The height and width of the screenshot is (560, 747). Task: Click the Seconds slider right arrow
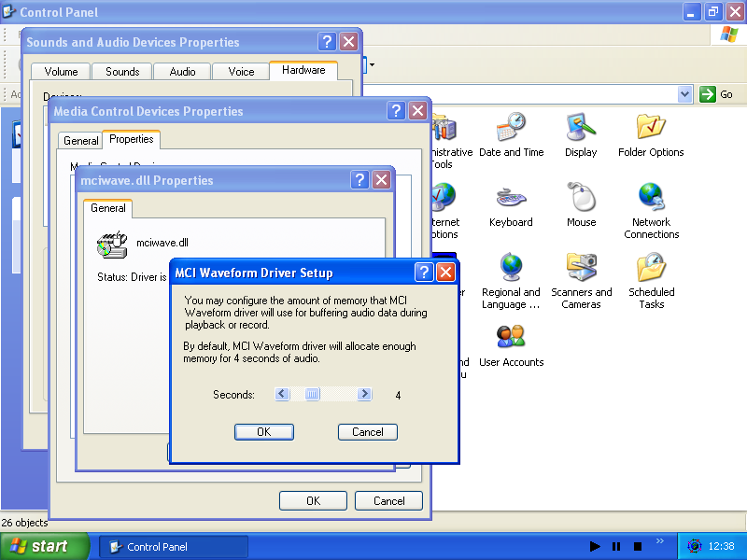[364, 395]
